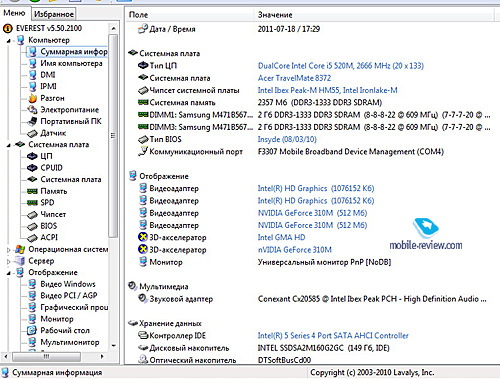Open the DualCore Intel Core i5 520M link
The height and width of the screenshot is (379, 500).
pyautogui.click(x=341, y=66)
